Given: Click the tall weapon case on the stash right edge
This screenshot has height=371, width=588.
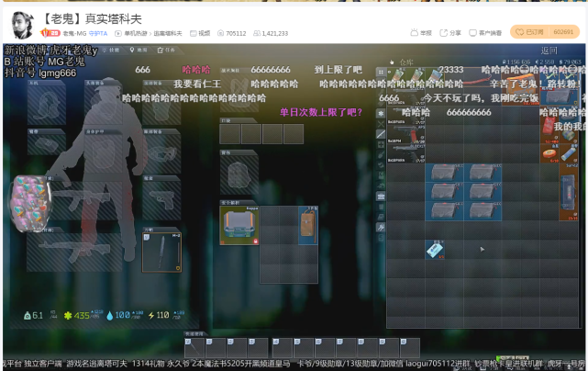Looking at the screenshot, I should coord(569,193).
